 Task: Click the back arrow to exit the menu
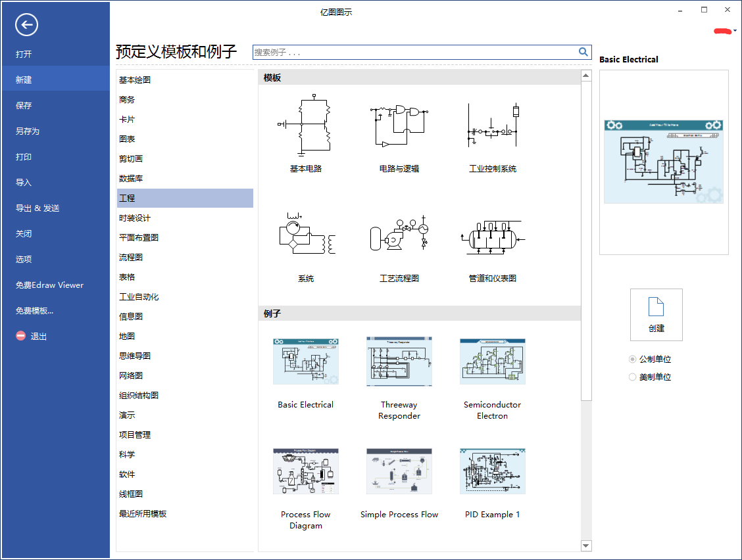(x=26, y=25)
